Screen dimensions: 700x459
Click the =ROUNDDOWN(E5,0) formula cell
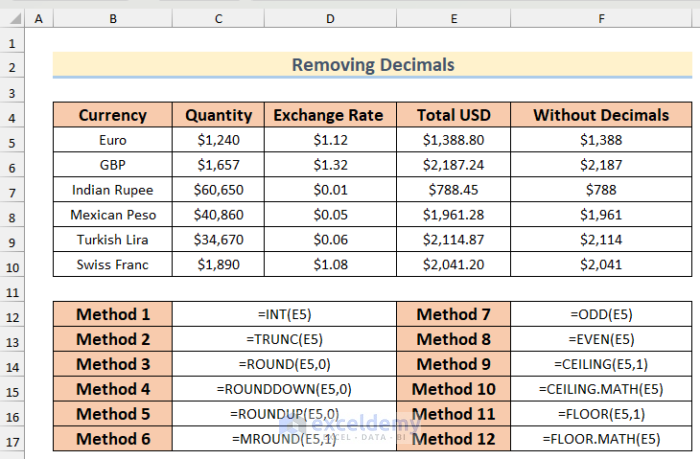[x=284, y=389]
